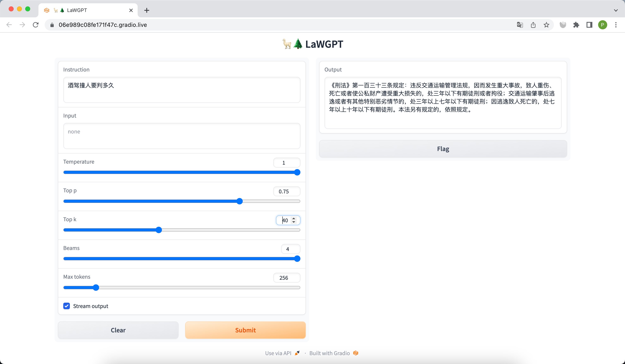Click into the Input text field
Viewport: 625px width, 364px height.
[181, 136]
